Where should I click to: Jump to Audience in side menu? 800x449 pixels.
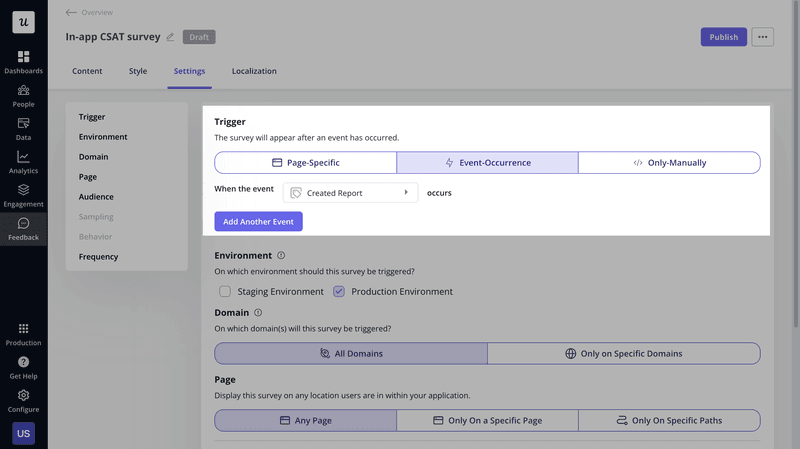click(96, 196)
